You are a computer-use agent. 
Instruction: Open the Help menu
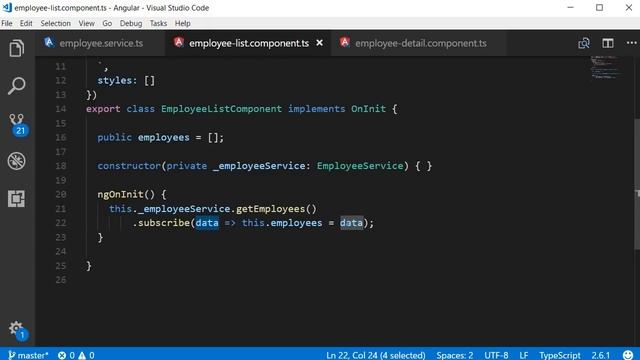point(182,23)
